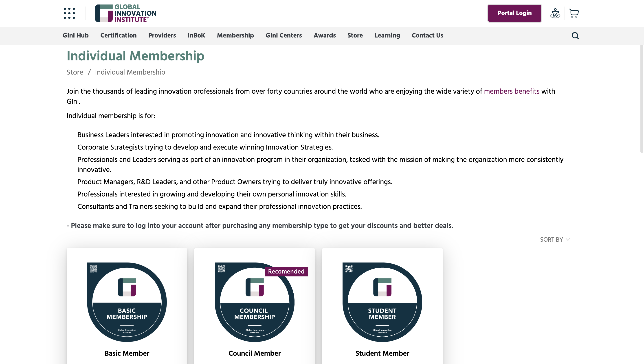Follow the members benefits link
Screen dimensions: 644x364
(512, 91)
